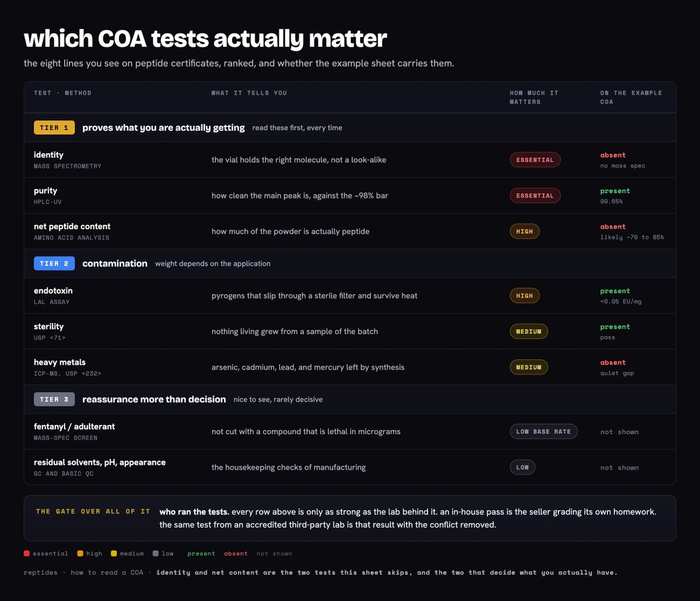The image size is (700, 601).
Task: Click the TEST · METHOD column header
Action: (62, 93)
